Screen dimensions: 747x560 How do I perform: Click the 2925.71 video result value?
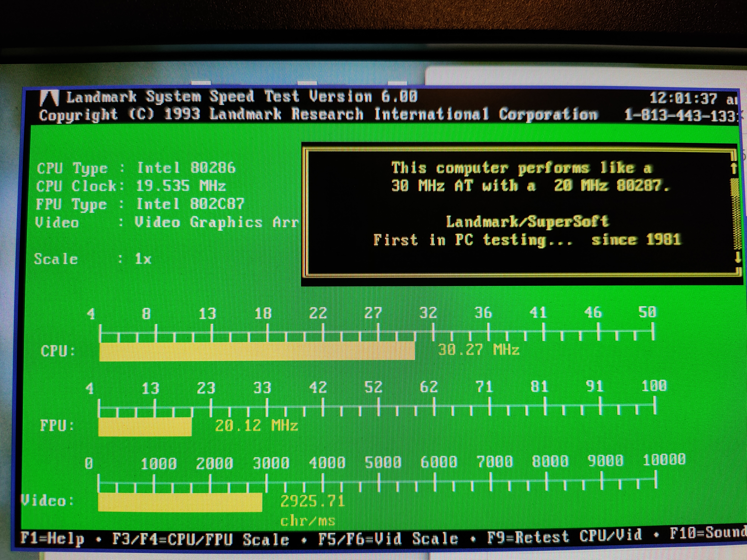pos(312,502)
